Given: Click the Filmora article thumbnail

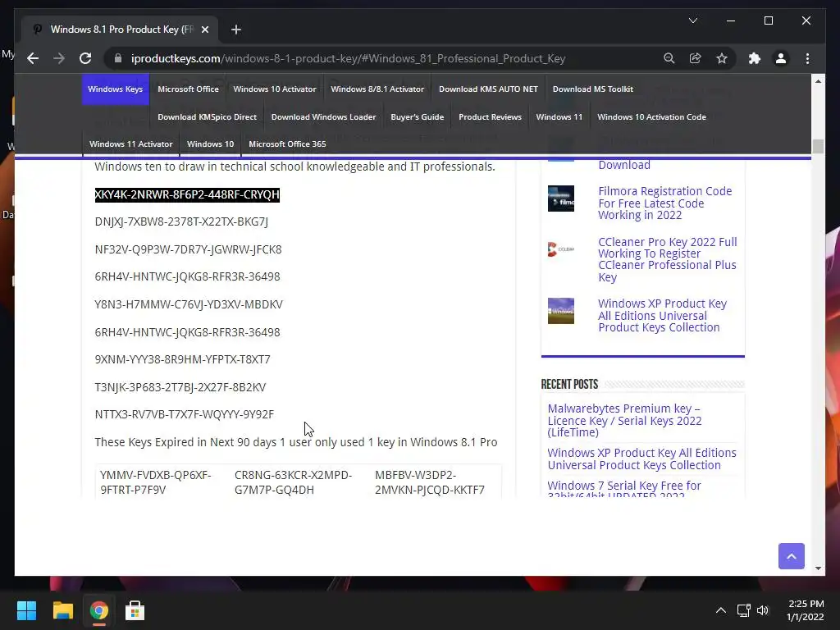Looking at the screenshot, I should coord(561,199).
